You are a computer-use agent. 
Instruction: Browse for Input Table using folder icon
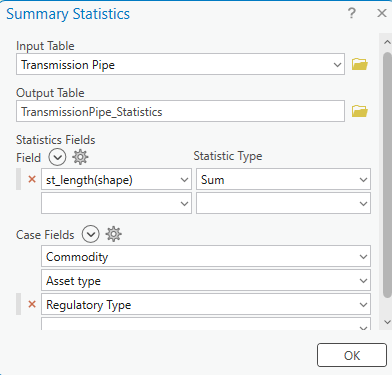point(360,64)
